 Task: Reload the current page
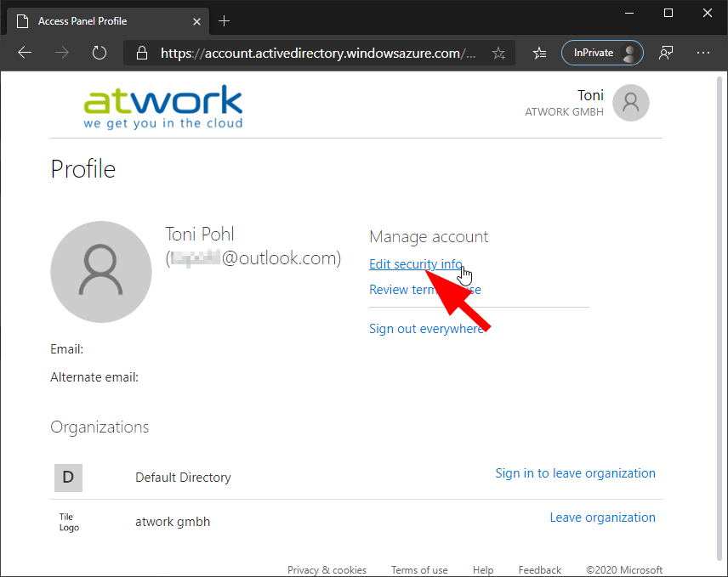99,53
